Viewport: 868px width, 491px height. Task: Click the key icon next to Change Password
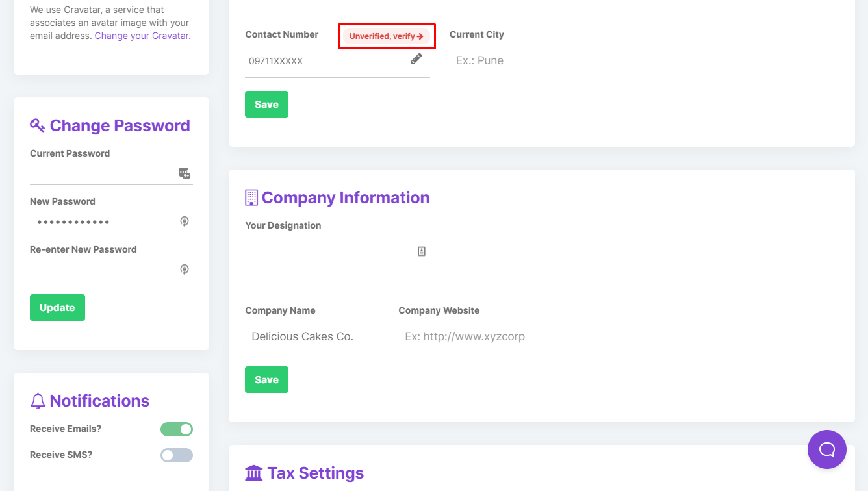click(x=38, y=125)
